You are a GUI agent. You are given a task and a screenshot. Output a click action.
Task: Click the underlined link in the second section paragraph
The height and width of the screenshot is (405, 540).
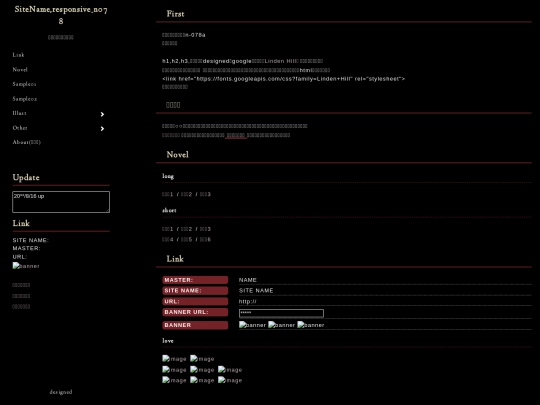coord(236,135)
